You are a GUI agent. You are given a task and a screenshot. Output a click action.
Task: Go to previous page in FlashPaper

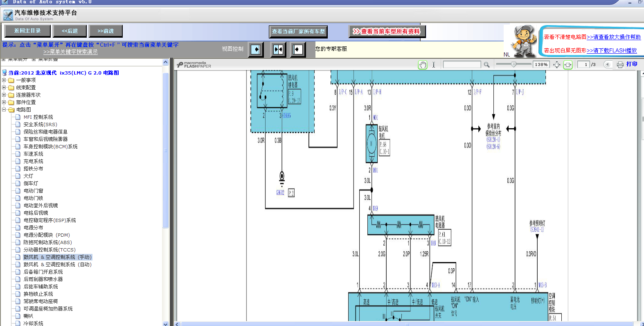pos(608,64)
